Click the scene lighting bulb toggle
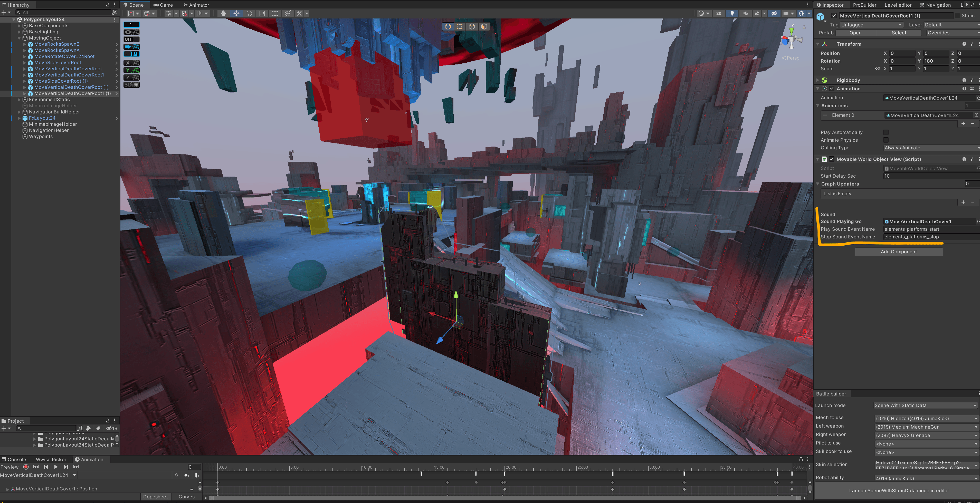Viewport: 980px width, 503px height. click(x=732, y=13)
